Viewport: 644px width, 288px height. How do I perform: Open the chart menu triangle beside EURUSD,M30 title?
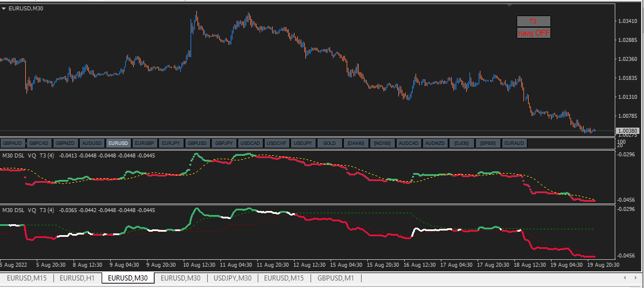tap(3, 8)
